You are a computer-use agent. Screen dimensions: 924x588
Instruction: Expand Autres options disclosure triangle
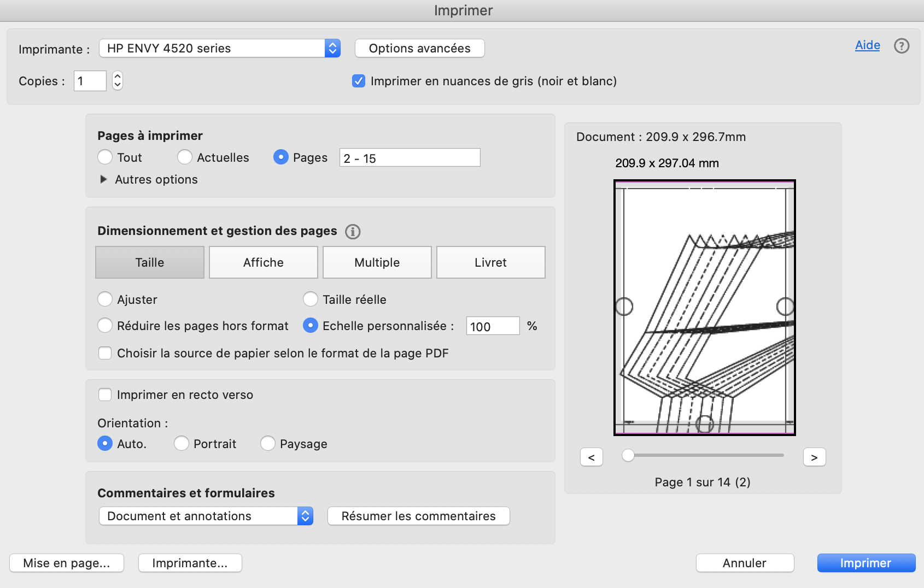pos(104,179)
